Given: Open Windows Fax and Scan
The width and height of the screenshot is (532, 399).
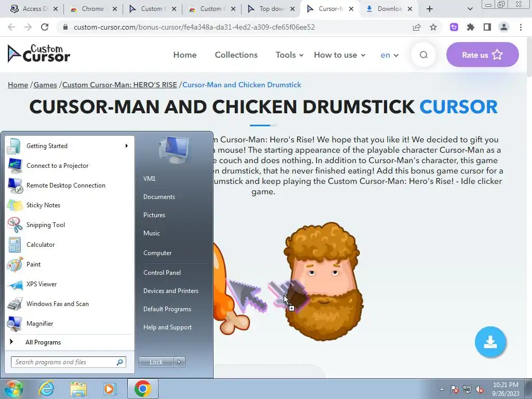Looking at the screenshot, I should pyautogui.click(x=70, y=303).
